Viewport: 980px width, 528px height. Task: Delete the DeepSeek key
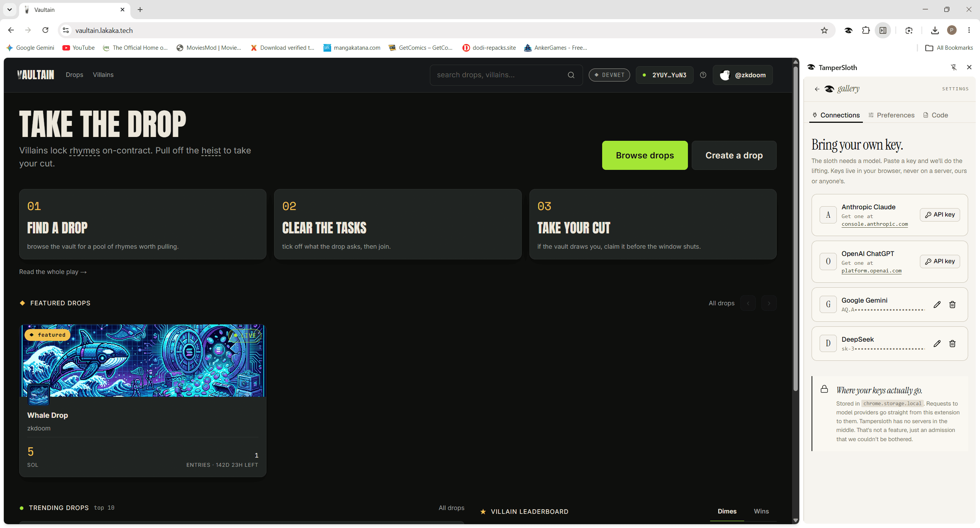[952, 344]
